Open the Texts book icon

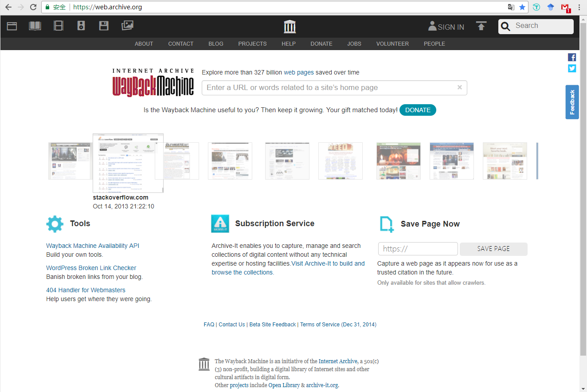pyautogui.click(x=35, y=26)
